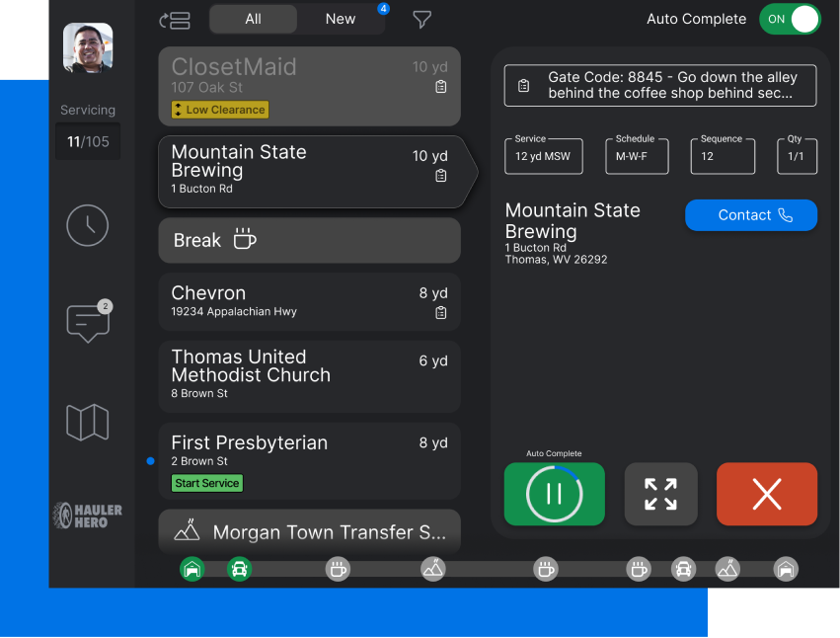Image resolution: width=840 pixels, height=638 pixels.
Task: Open Mountain State Brewing notes clipboard icon
Action: pyautogui.click(x=441, y=176)
